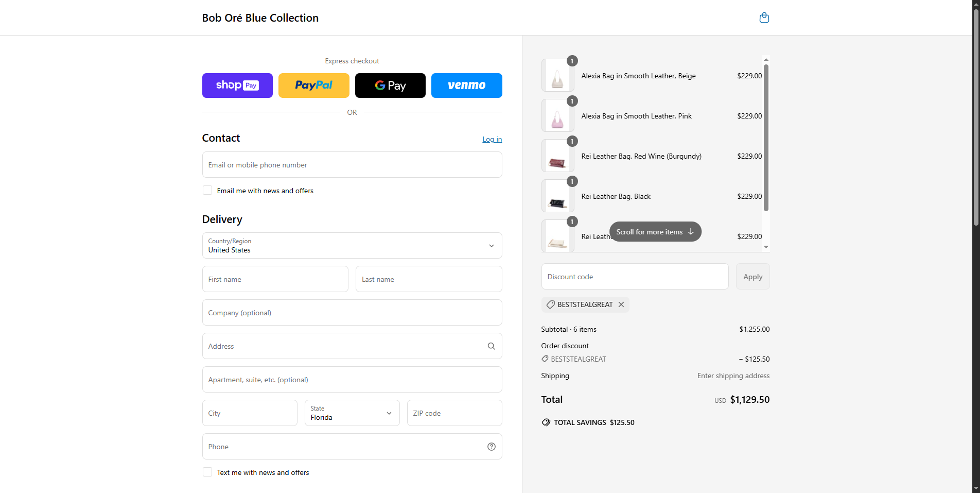
Task: Click the Rei Leather Bag Burgundy thumbnail
Action: coord(557,156)
